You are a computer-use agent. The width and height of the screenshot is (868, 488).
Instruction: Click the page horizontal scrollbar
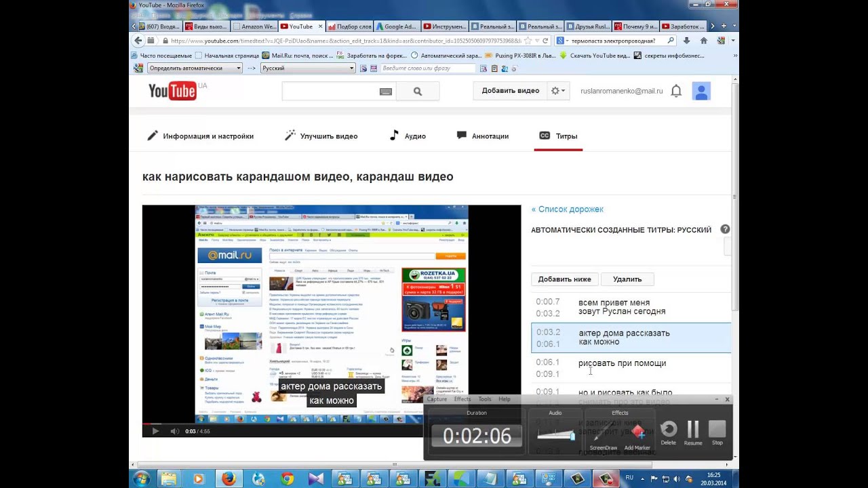point(393,465)
